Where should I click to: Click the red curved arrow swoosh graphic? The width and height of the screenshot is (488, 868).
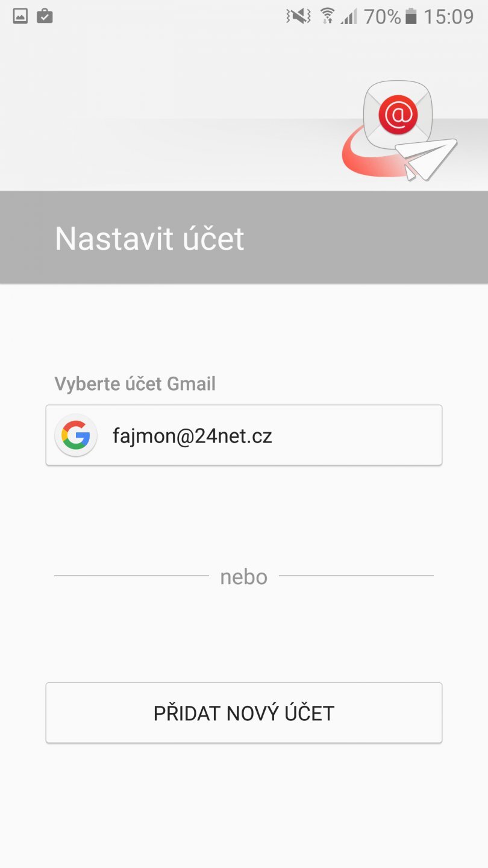(361, 158)
